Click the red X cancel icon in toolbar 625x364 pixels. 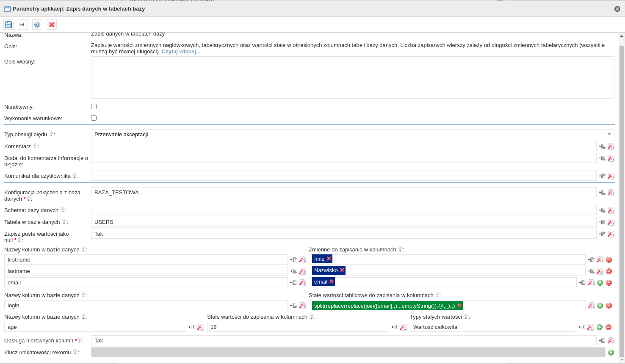click(52, 25)
